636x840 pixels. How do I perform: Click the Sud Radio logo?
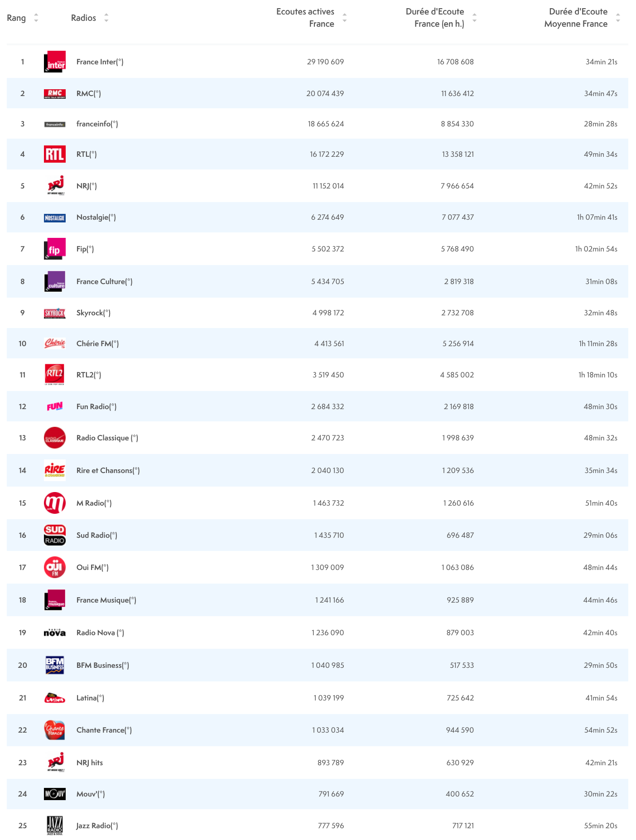pos(55,535)
